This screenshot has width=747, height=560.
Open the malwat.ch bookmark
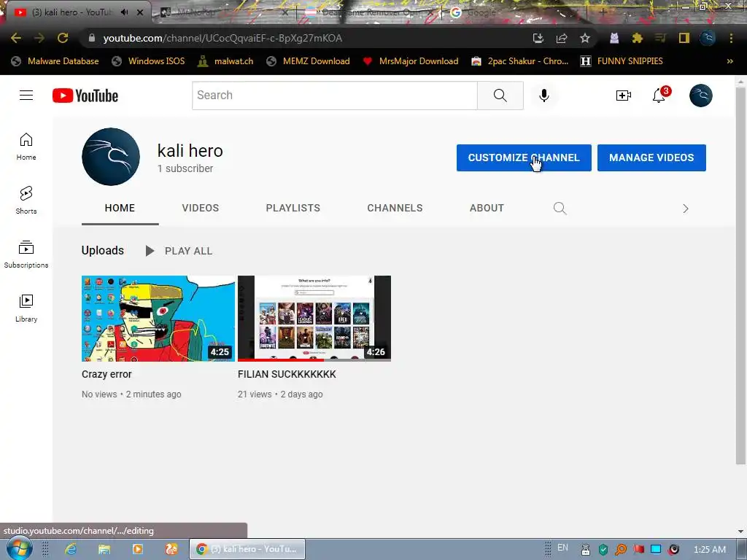tap(226, 61)
